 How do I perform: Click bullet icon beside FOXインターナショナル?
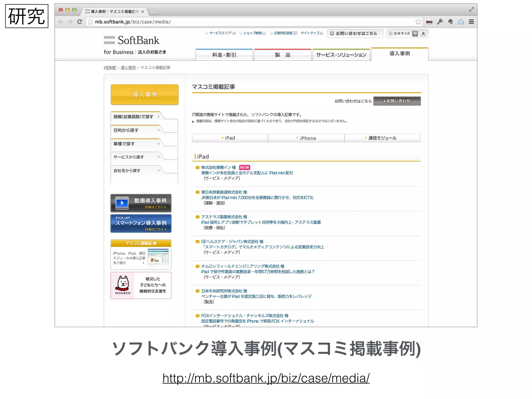click(197, 316)
